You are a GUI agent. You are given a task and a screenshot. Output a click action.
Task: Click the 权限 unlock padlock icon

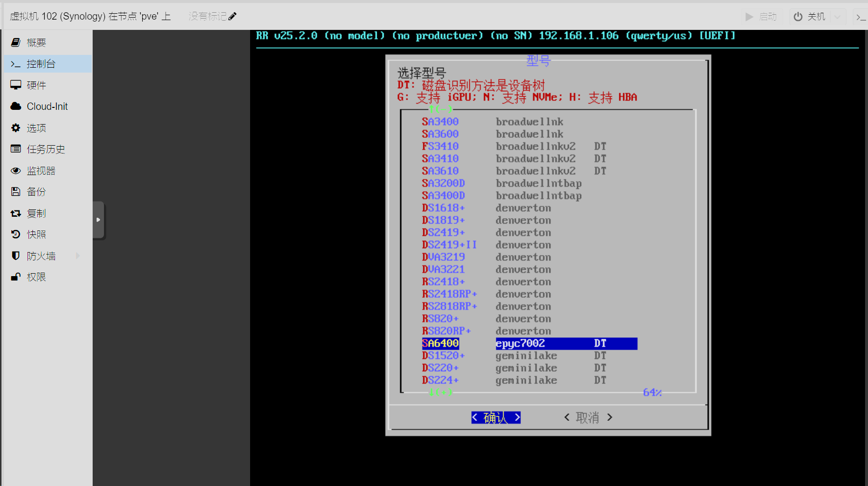pyautogui.click(x=16, y=277)
